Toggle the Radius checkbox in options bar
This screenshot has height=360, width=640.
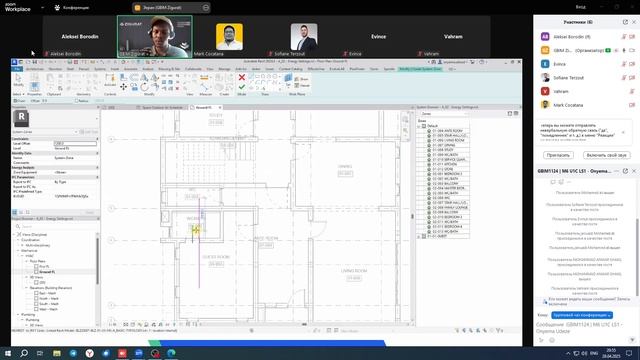pyautogui.click(x=77, y=101)
